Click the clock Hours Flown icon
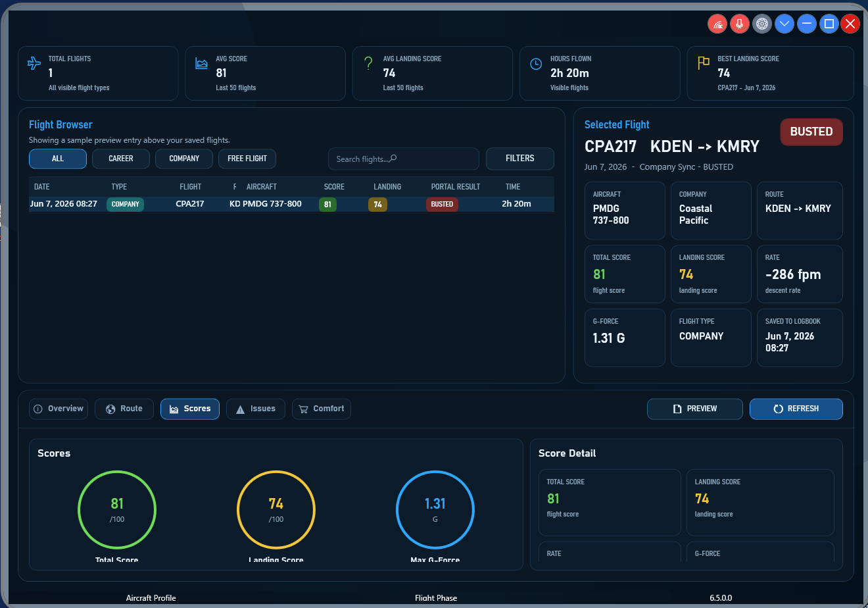This screenshot has width=868, height=608. pyautogui.click(x=536, y=64)
